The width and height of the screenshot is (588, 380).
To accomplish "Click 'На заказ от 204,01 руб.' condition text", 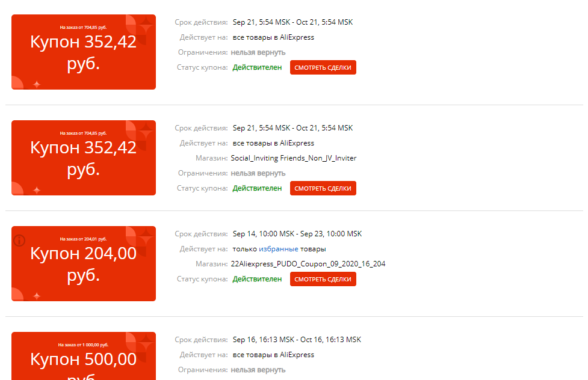I will [x=83, y=239].
